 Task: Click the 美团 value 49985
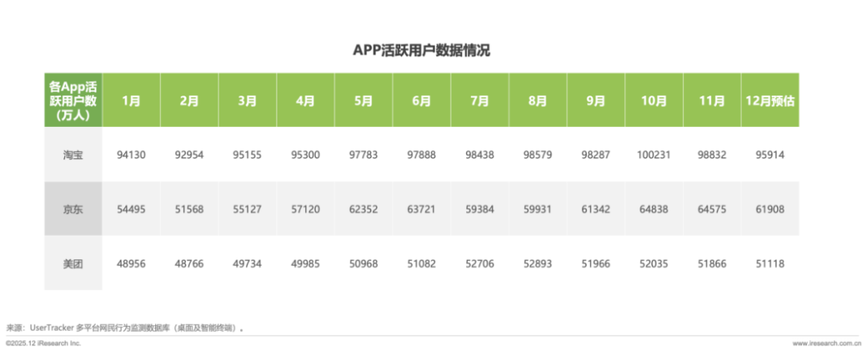pos(305,264)
